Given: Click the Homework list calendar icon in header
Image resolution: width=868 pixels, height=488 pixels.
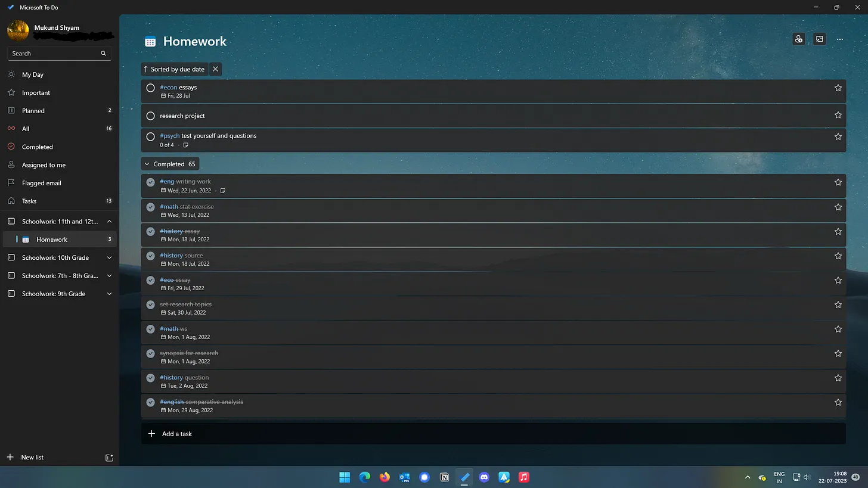Looking at the screenshot, I should pos(150,42).
